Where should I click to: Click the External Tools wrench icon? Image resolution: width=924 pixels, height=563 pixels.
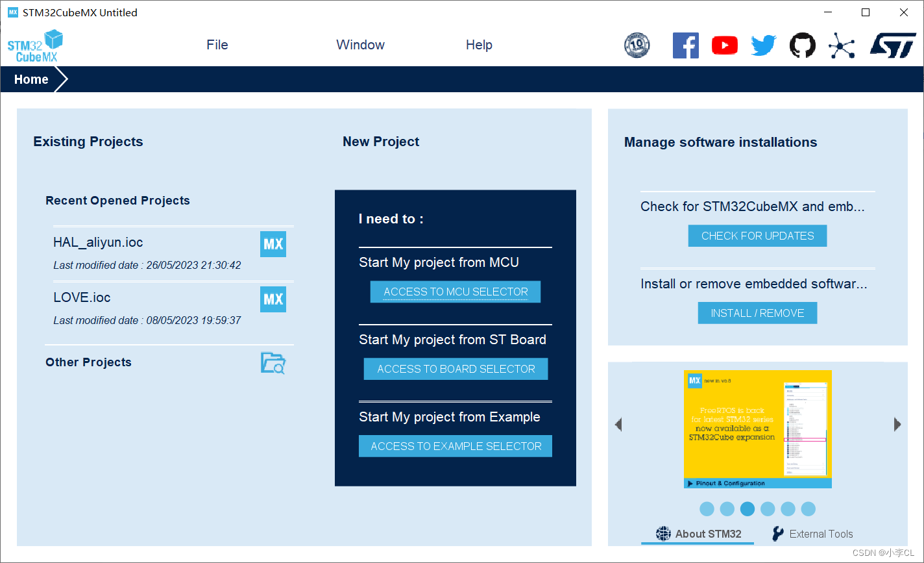pos(777,534)
